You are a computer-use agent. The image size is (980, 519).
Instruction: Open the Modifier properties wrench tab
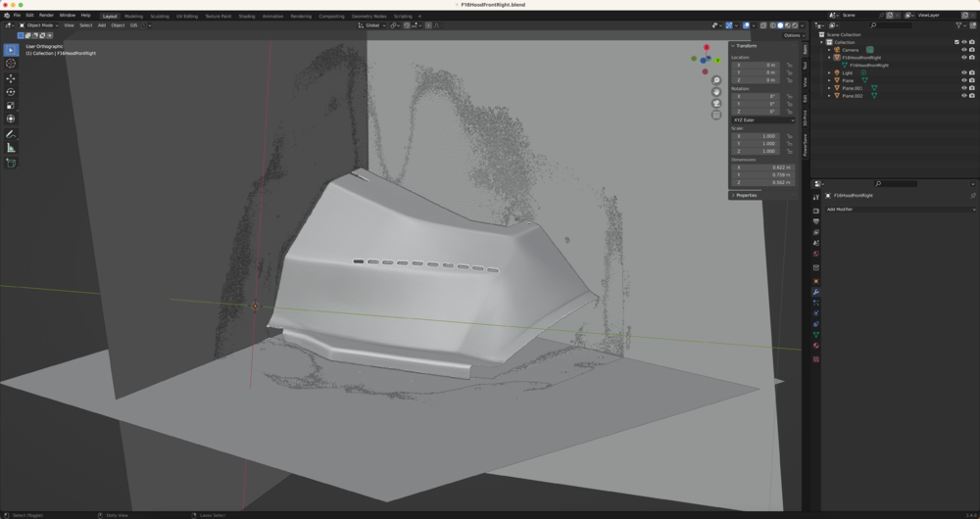coord(816,292)
